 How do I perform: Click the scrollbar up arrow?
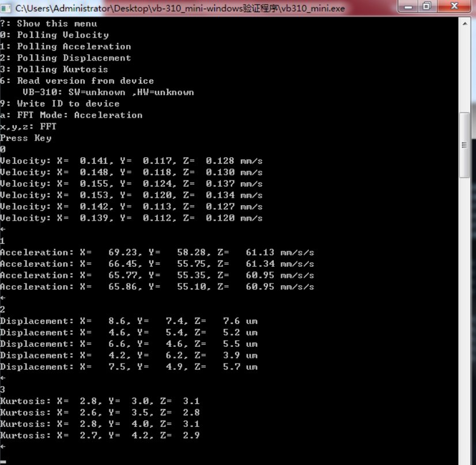coord(464,22)
